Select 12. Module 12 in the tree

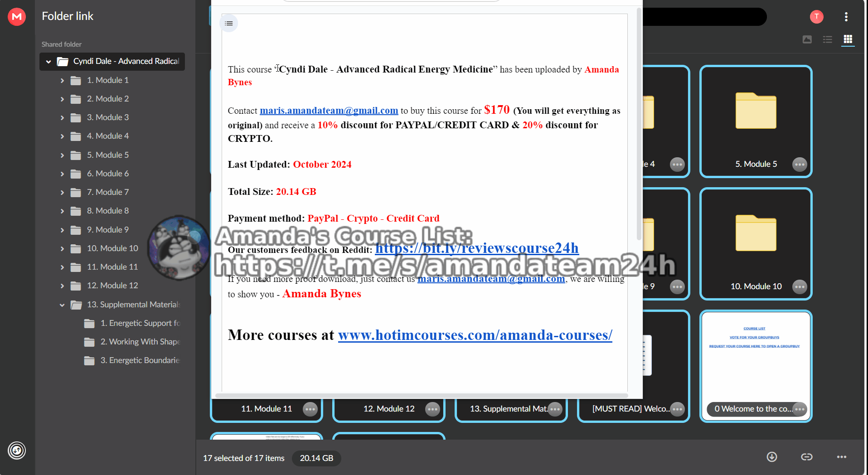point(112,286)
